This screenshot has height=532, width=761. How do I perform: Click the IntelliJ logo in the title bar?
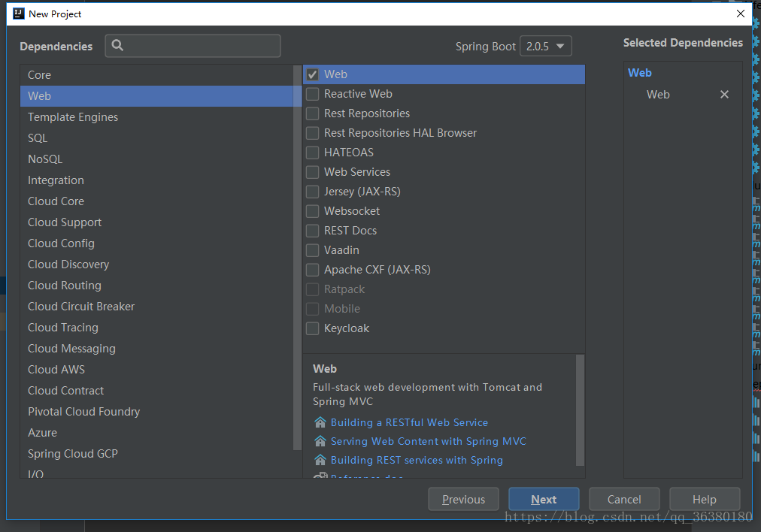pos(19,14)
